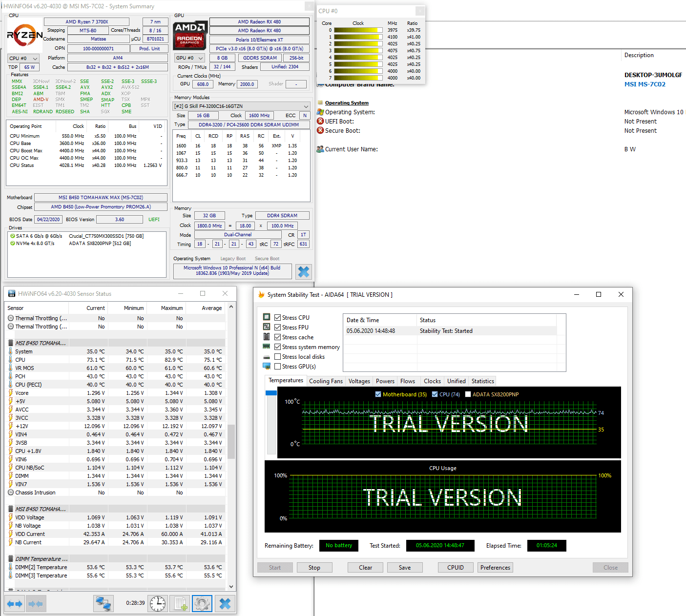Switch to Statistics tab
This screenshot has height=616, width=686.
click(x=482, y=381)
